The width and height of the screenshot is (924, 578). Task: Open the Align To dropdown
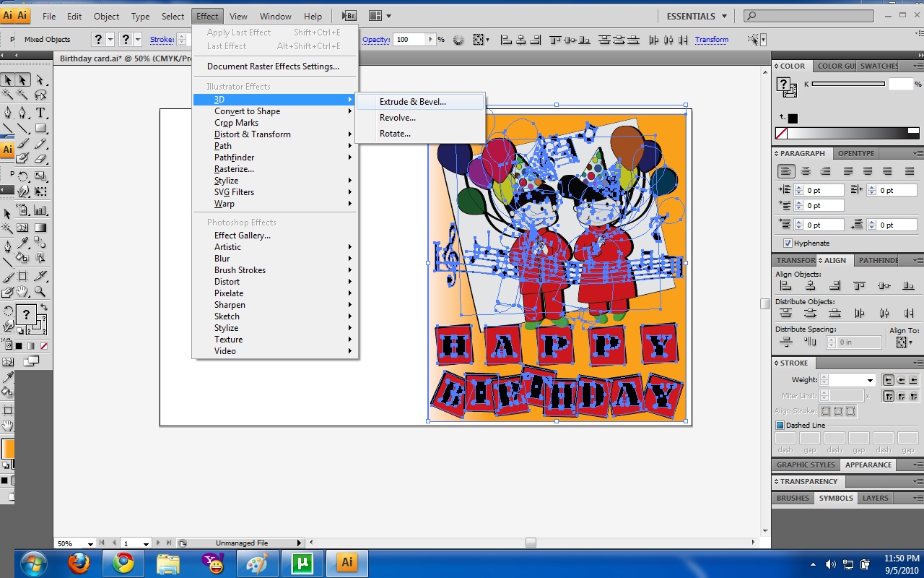907,342
